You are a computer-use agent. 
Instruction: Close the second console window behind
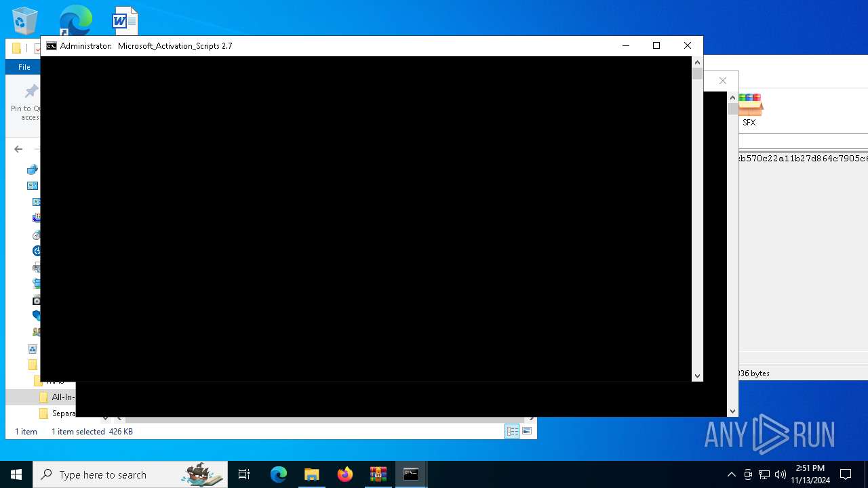pos(723,81)
